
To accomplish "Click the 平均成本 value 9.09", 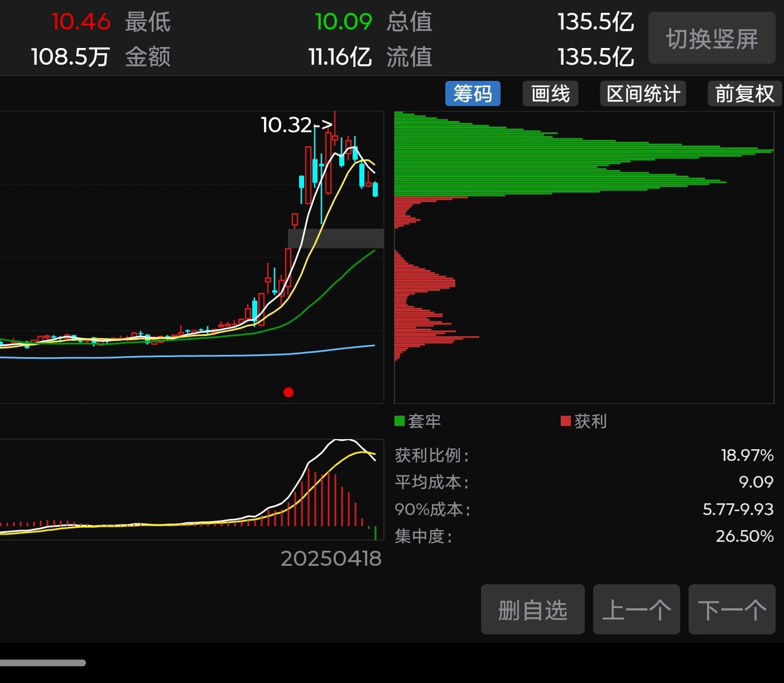I will [x=756, y=482].
